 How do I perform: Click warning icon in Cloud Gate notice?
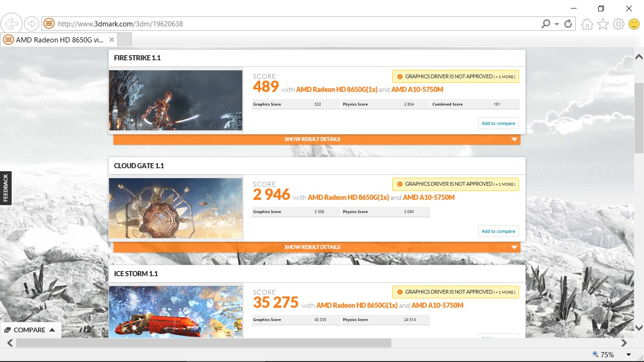click(x=400, y=184)
